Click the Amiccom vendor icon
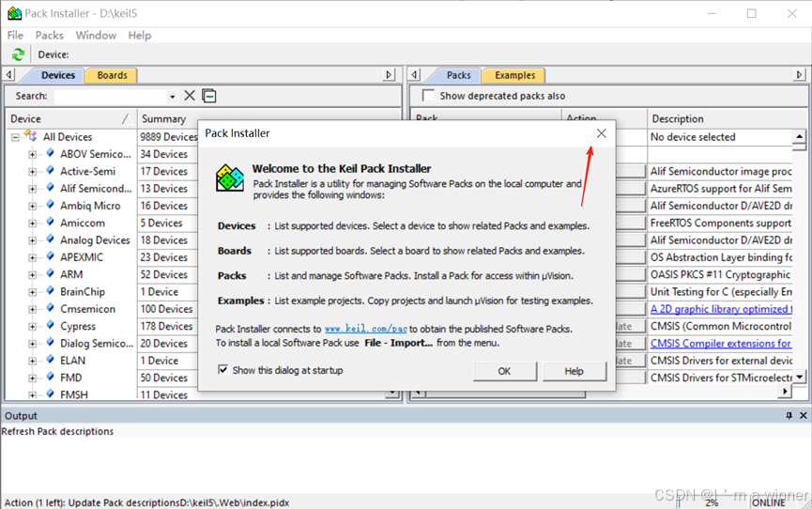This screenshot has height=509, width=812. click(x=51, y=222)
